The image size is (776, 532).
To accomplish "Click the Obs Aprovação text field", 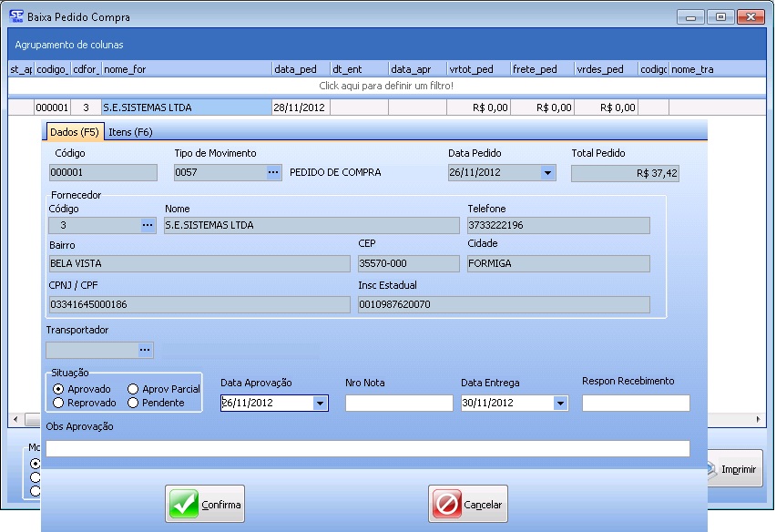I will pos(367,448).
